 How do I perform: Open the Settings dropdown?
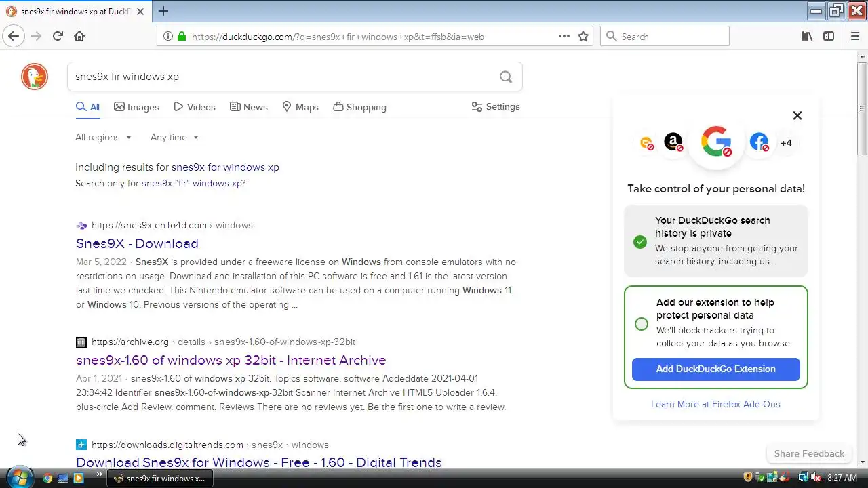pos(496,106)
